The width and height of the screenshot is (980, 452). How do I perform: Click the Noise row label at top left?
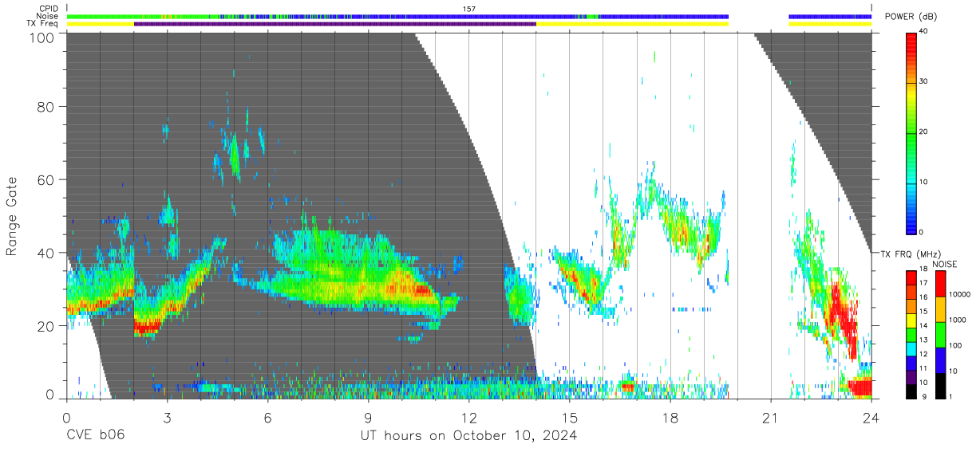click(x=48, y=16)
